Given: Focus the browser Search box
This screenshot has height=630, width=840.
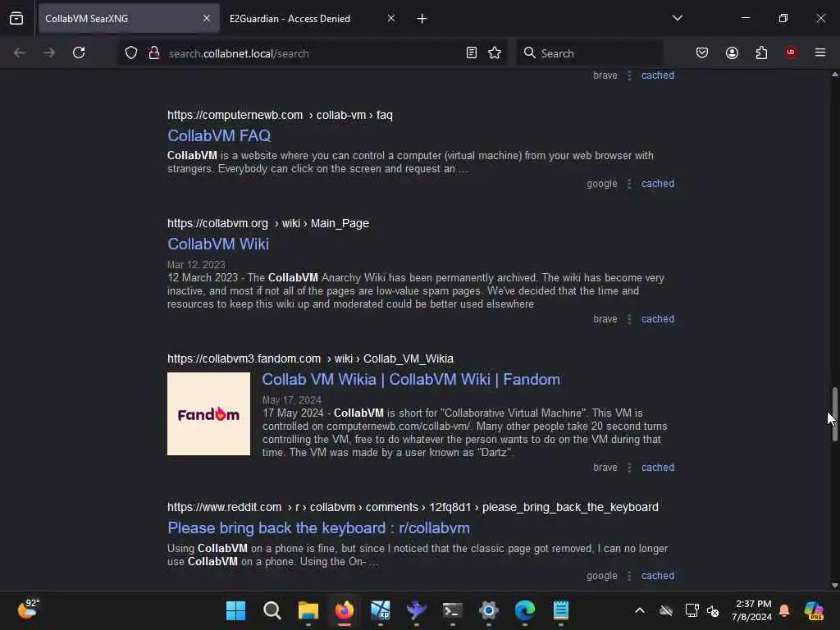Looking at the screenshot, I should pos(589,53).
